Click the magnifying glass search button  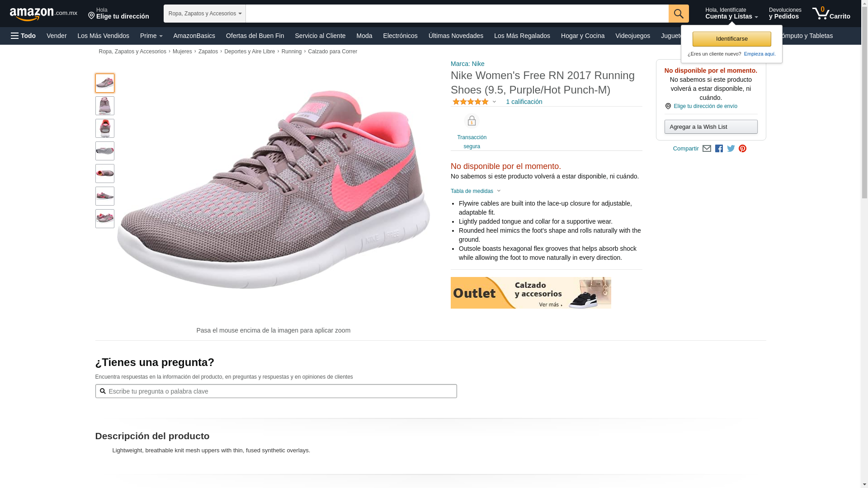(x=679, y=14)
